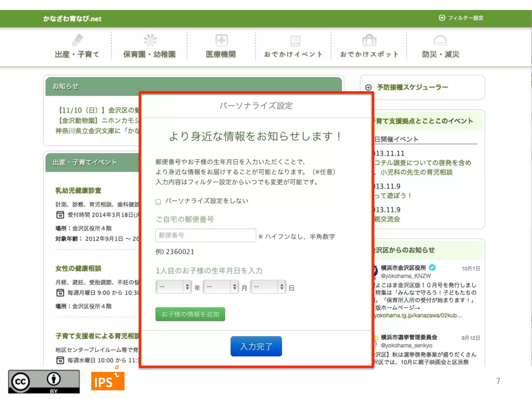Open the 医療機関 medical cross icon

pos(221,41)
